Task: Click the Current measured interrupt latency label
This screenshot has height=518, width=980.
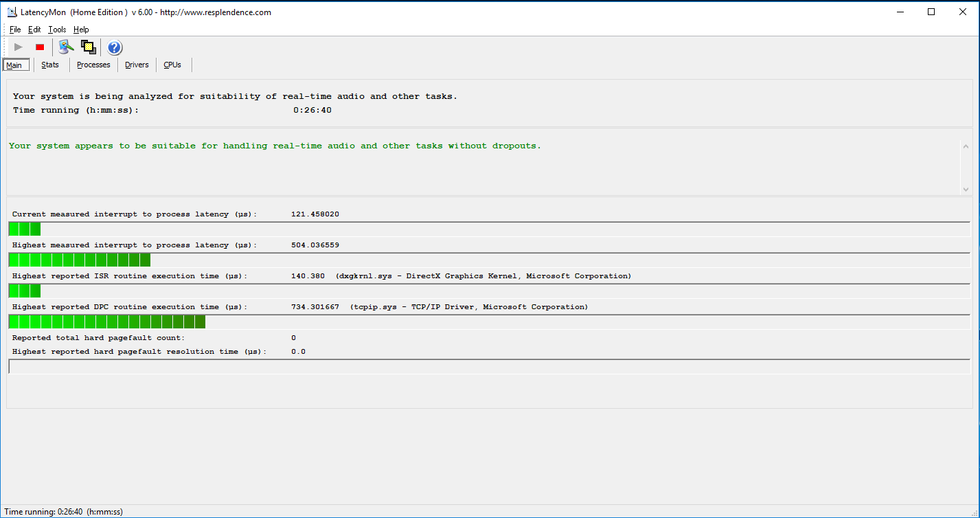Action: (x=135, y=214)
